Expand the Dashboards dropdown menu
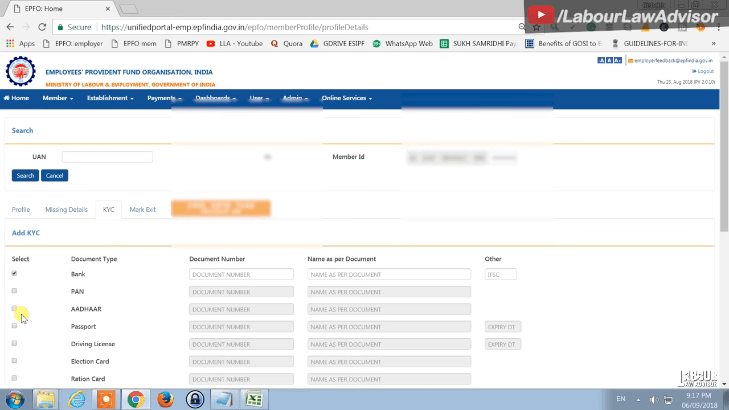729x410 pixels. tap(216, 98)
